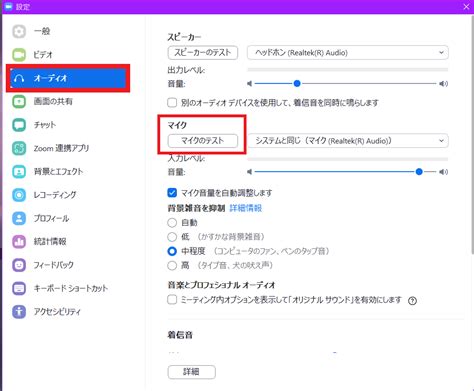Click マイクのテスト button
The width and height of the screenshot is (474, 391).
pyautogui.click(x=203, y=141)
